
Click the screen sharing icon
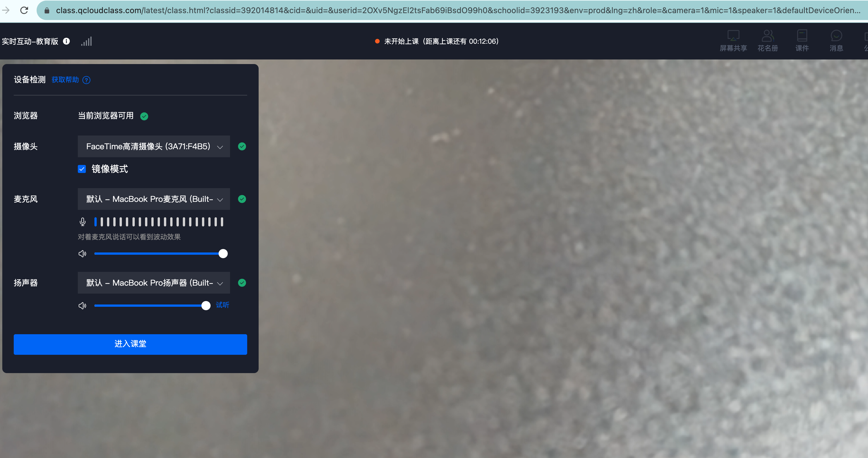pos(733,36)
